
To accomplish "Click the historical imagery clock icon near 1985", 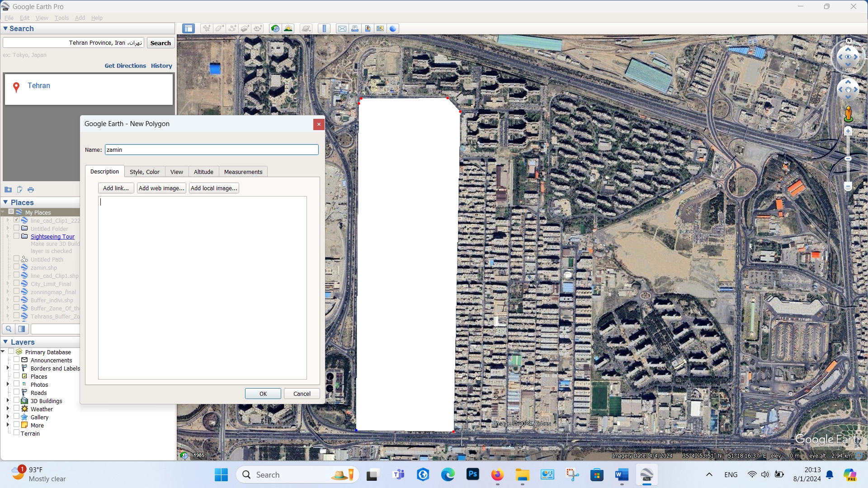I will (184, 455).
